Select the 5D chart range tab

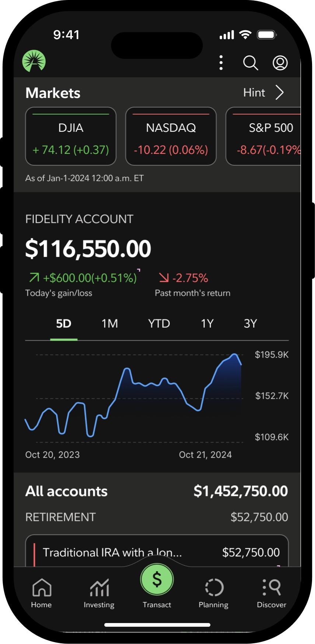[x=63, y=324]
